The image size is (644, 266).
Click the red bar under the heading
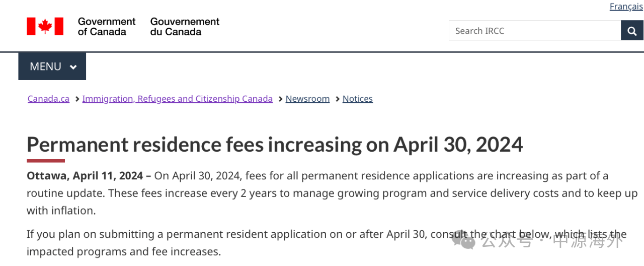pos(46,161)
